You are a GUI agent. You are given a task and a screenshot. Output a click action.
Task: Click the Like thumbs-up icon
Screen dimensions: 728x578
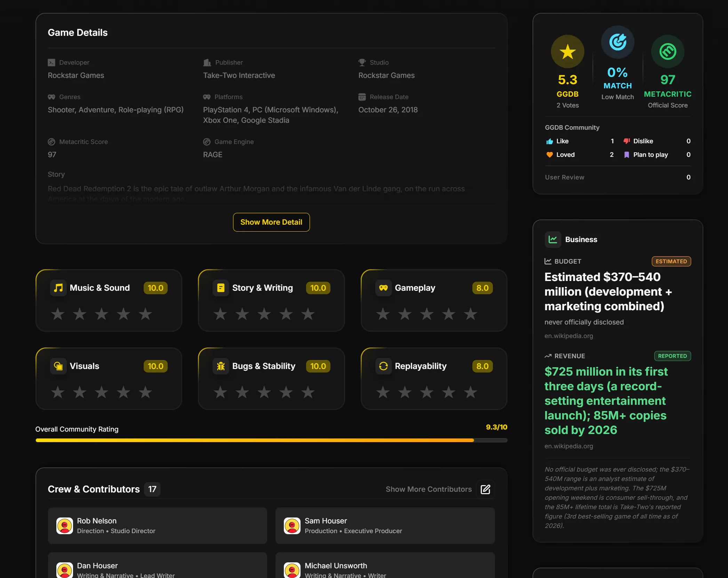(550, 141)
